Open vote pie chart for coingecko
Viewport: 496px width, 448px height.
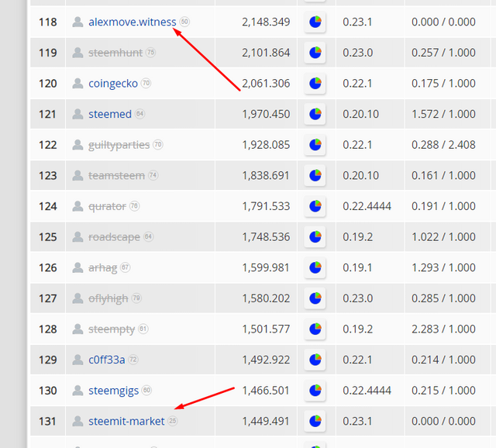315,84
